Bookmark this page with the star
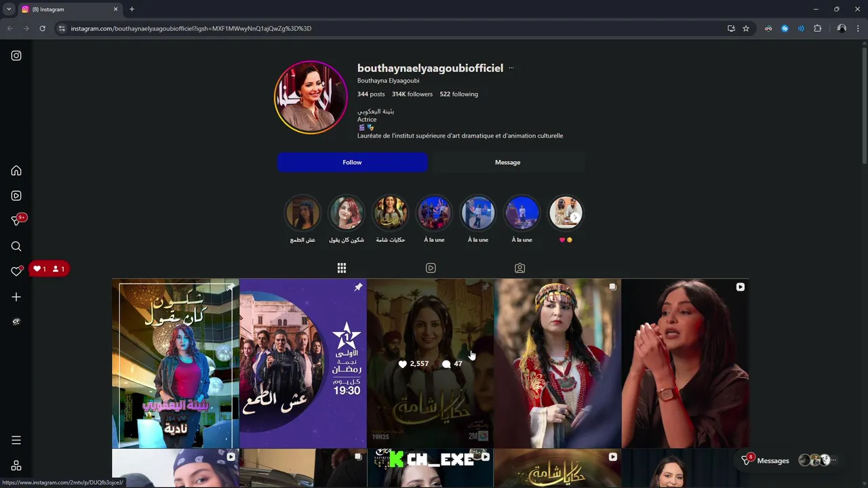This screenshot has width=868, height=488. 746,28
